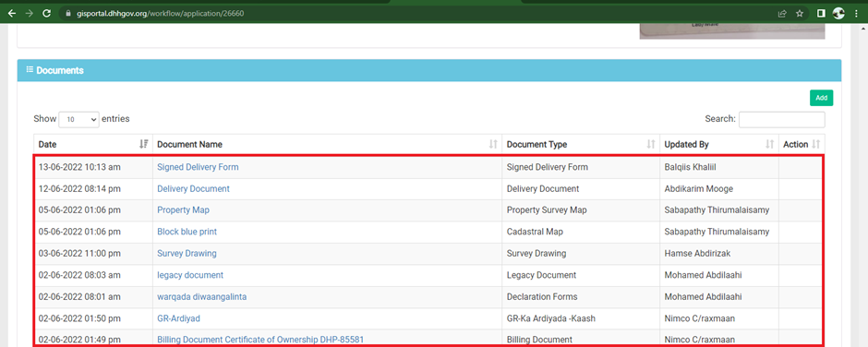Screen dimensions: 868x347
Task: Click the Action column header
Action: click(802, 145)
